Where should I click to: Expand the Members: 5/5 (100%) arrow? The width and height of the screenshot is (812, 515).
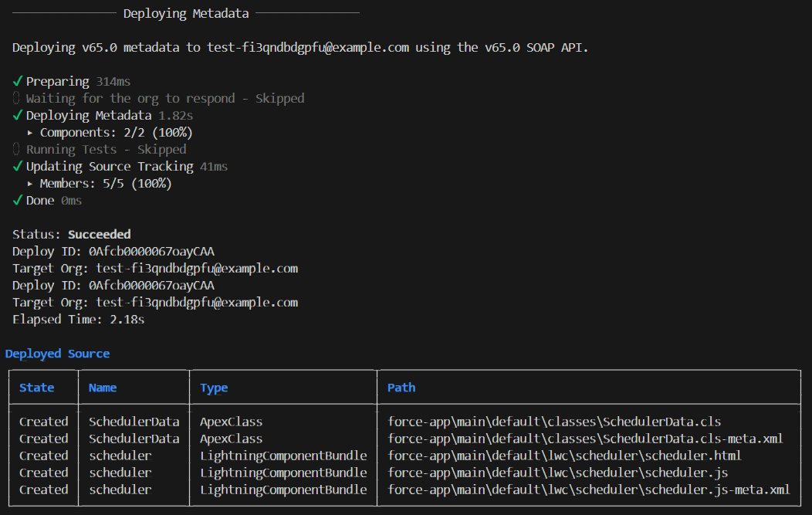click(30, 184)
